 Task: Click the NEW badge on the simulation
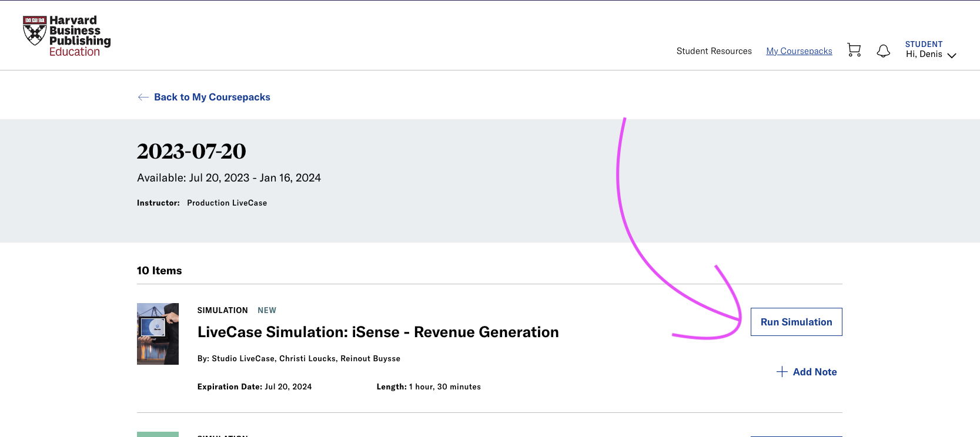[x=267, y=310]
